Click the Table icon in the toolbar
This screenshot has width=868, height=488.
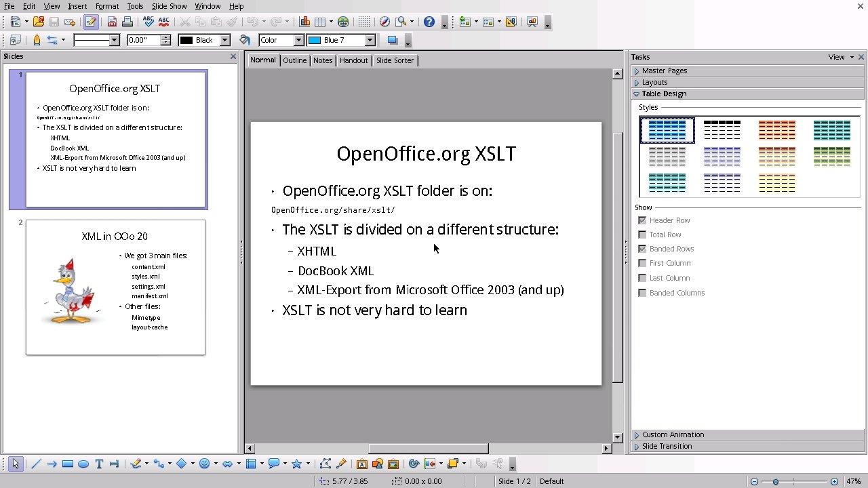point(320,22)
